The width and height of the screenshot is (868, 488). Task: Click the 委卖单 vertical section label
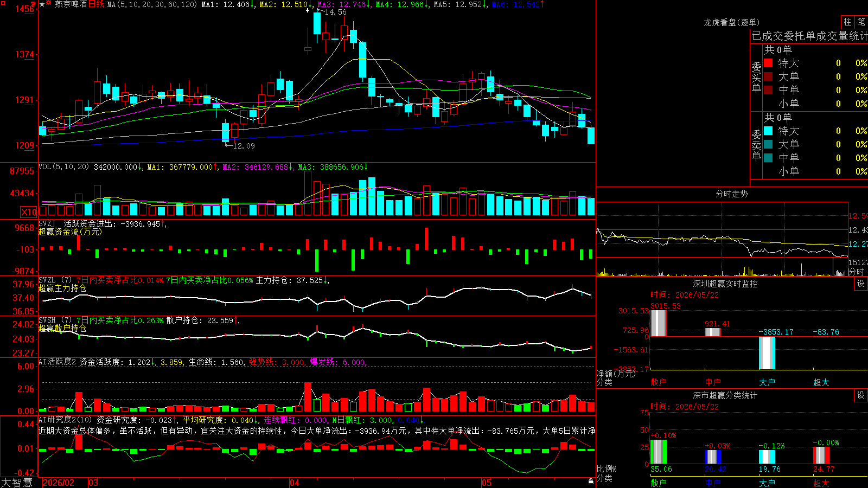[x=756, y=145]
